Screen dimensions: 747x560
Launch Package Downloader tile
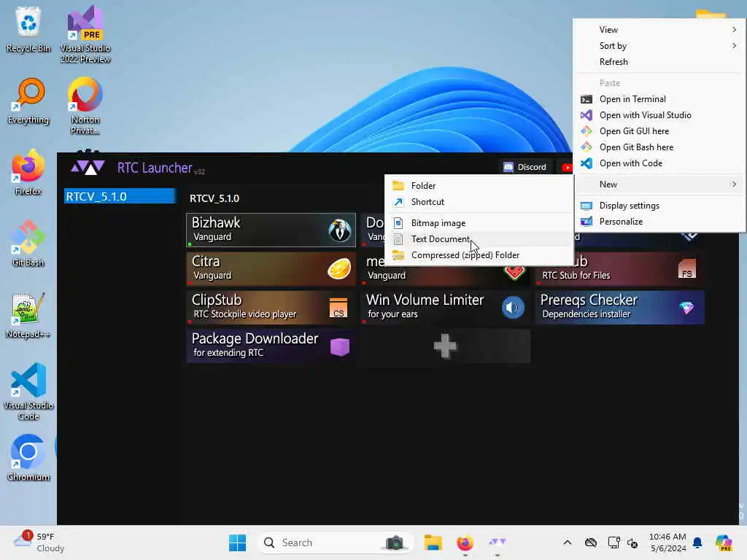[271, 346]
